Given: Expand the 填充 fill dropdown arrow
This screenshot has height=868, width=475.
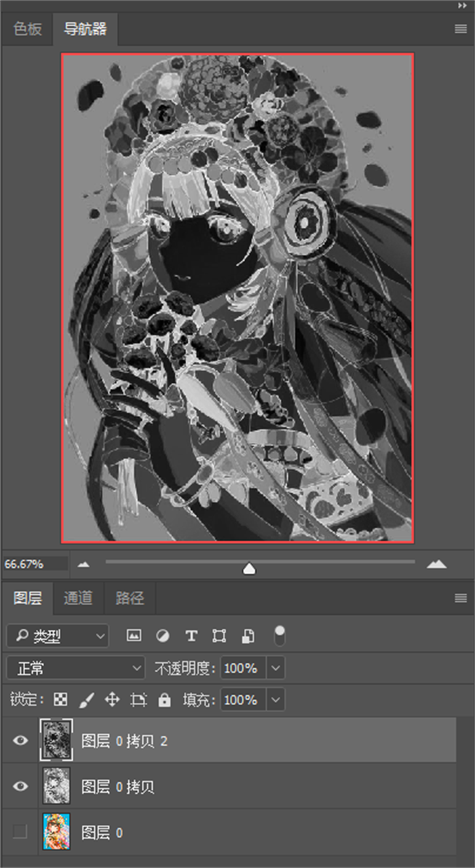Looking at the screenshot, I should pyautogui.click(x=275, y=700).
